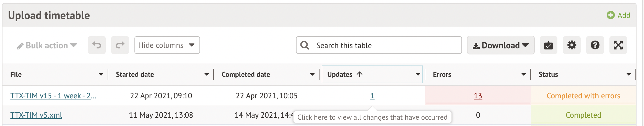The width and height of the screenshot is (644, 126).
Task: Open the Status column menu arrow
Action: (629, 74)
